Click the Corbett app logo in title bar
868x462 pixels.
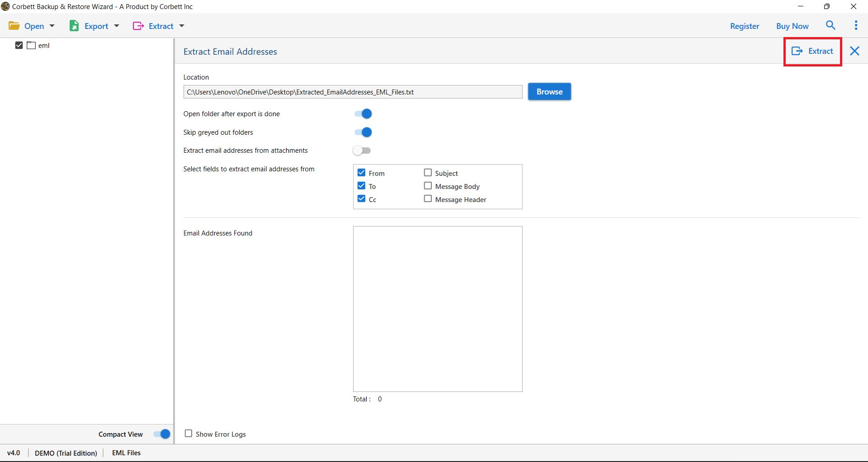(5, 6)
